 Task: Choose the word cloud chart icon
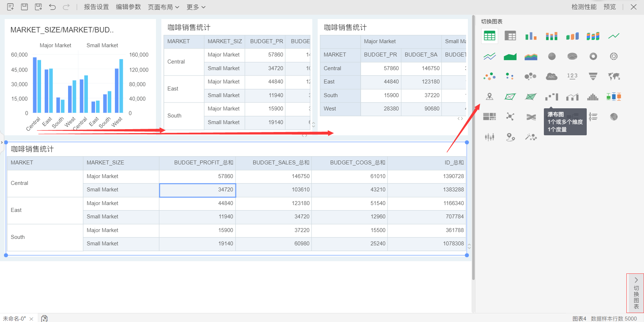[551, 76]
